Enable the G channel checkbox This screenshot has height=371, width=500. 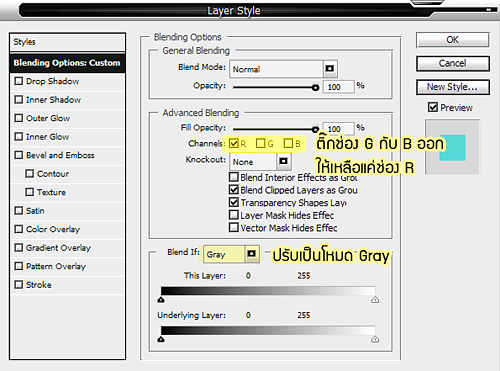point(260,144)
